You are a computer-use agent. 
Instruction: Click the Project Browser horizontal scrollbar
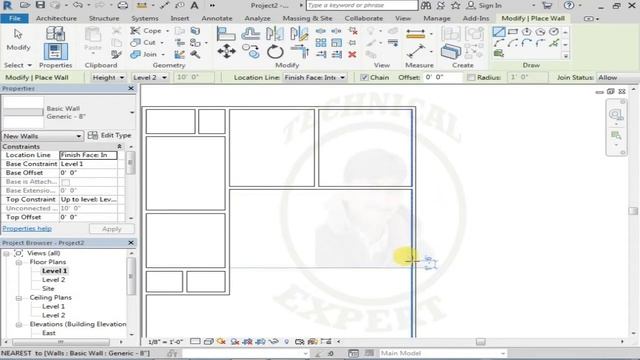60,342
